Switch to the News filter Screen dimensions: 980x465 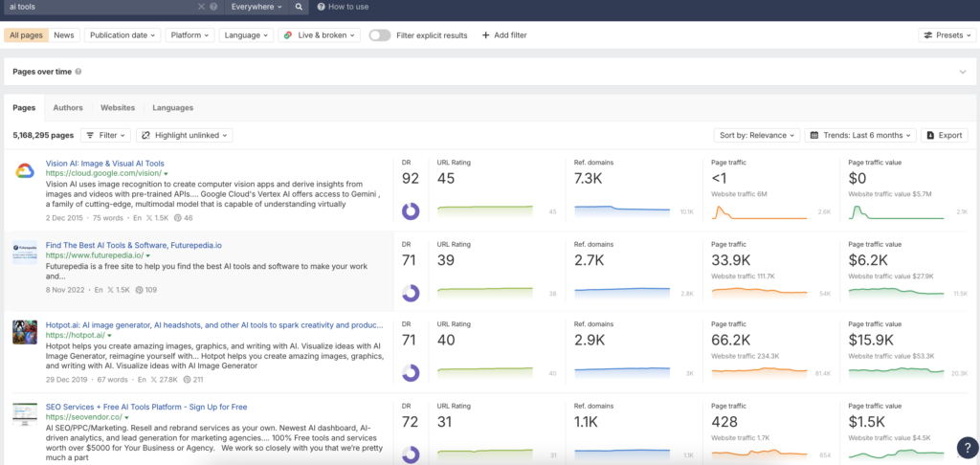point(64,35)
